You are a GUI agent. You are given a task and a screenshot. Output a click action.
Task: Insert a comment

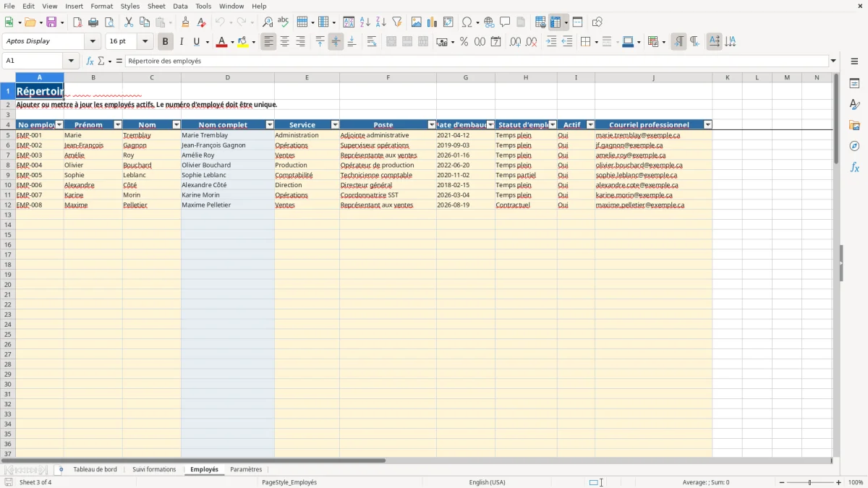point(505,22)
